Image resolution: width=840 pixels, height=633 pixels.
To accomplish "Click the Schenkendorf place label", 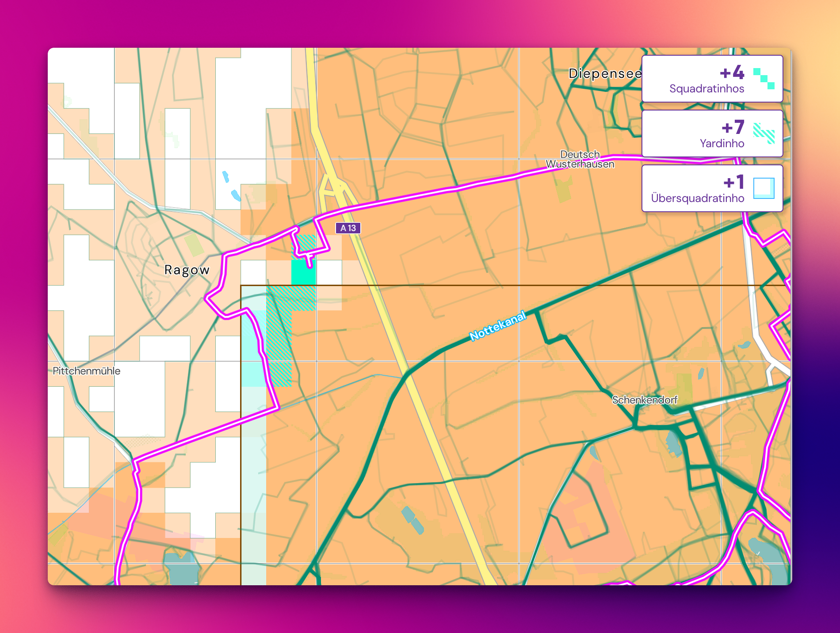I will point(644,400).
